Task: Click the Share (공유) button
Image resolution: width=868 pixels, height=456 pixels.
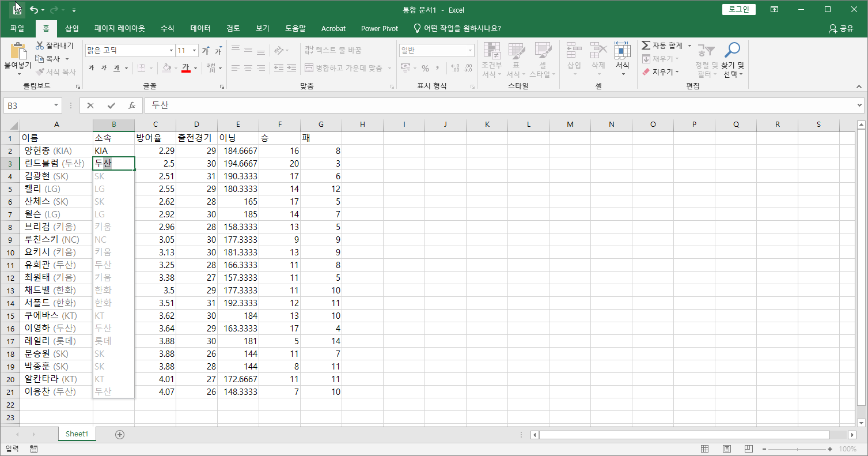Action: (x=841, y=28)
